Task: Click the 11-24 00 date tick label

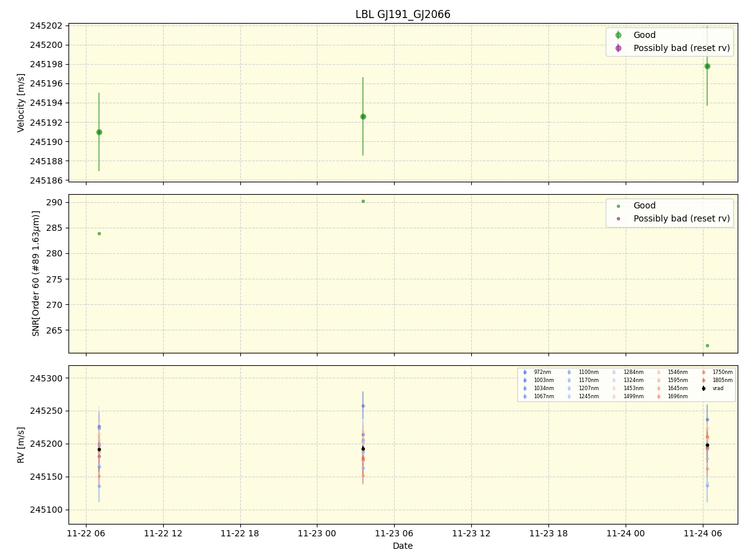Action: [626, 533]
